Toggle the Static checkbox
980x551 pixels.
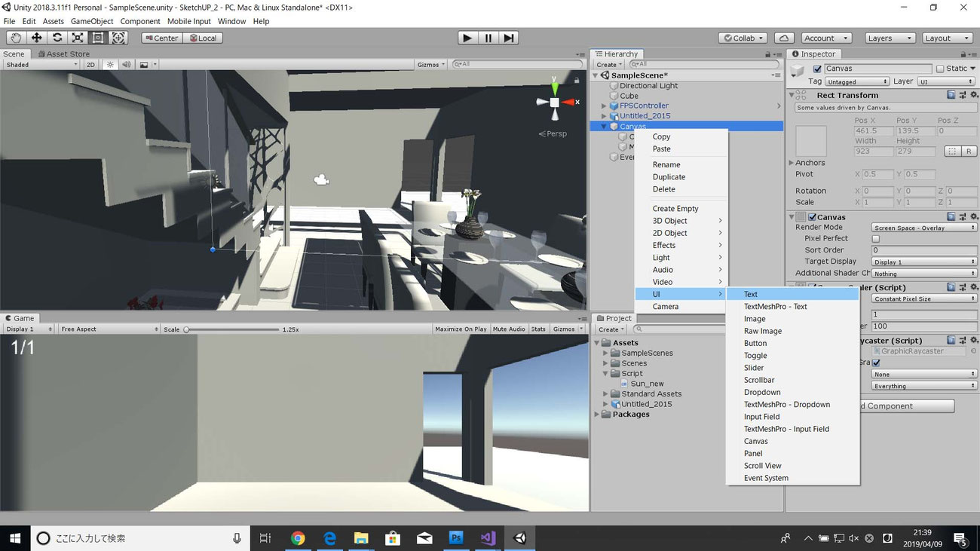pyautogui.click(x=940, y=69)
